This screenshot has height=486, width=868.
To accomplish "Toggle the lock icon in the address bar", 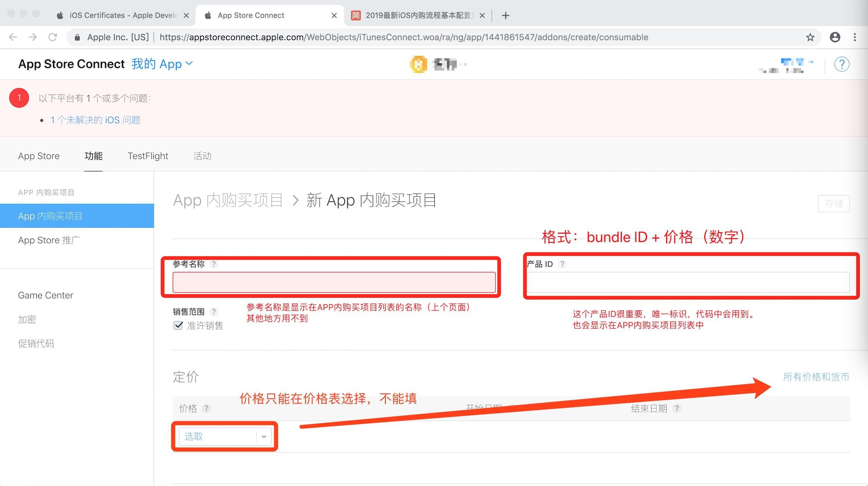I will [77, 37].
